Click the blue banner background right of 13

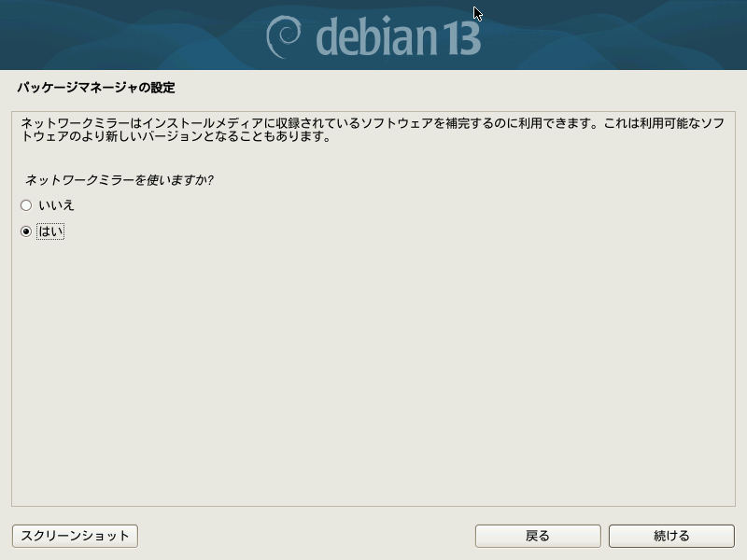(614, 35)
